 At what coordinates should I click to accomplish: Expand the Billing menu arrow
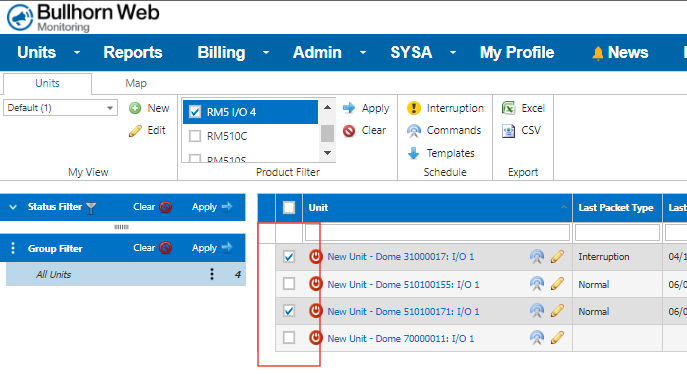point(266,53)
